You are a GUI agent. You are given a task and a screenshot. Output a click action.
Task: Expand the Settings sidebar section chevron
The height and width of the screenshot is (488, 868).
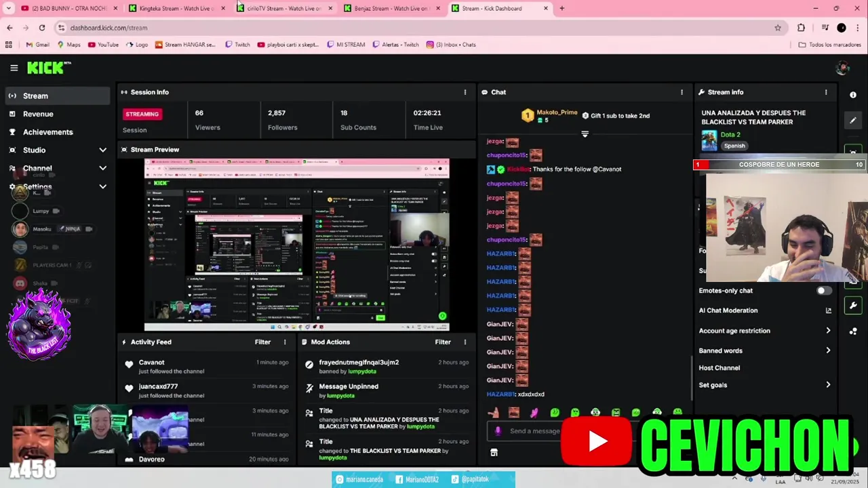pos(102,186)
